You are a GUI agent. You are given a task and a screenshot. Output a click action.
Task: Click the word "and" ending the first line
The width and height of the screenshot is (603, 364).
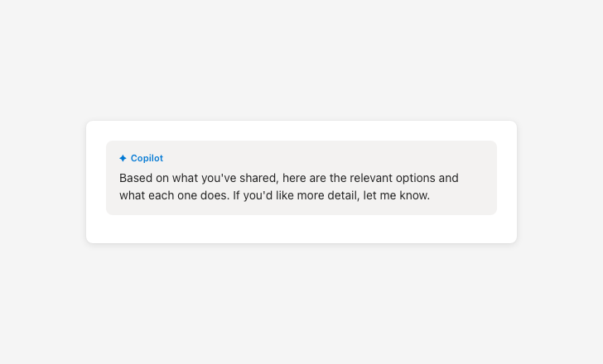click(x=448, y=178)
